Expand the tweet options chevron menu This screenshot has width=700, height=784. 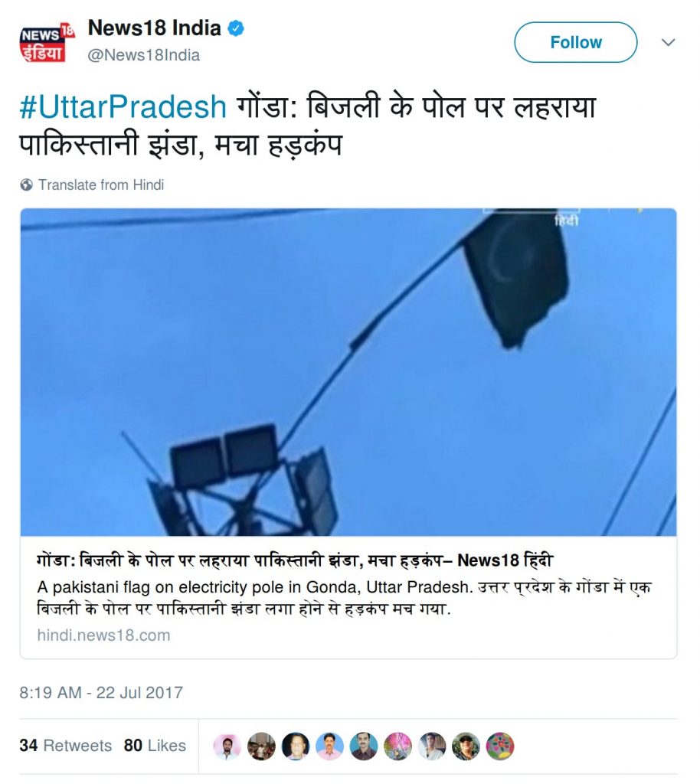pos(669,42)
